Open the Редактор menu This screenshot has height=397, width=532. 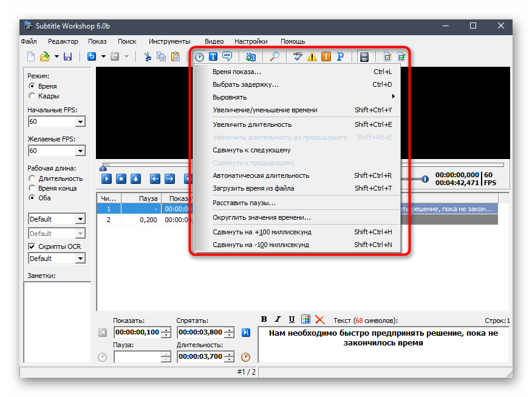63,41
